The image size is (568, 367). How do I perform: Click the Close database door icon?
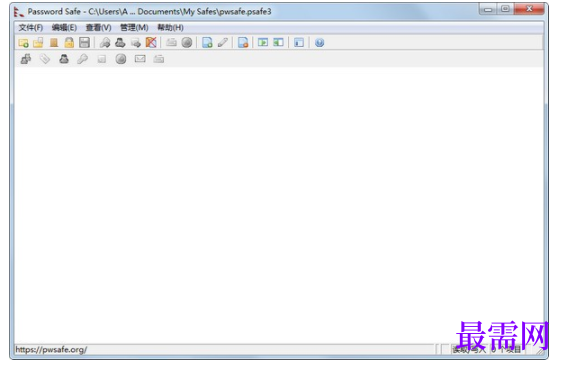click(54, 43)
